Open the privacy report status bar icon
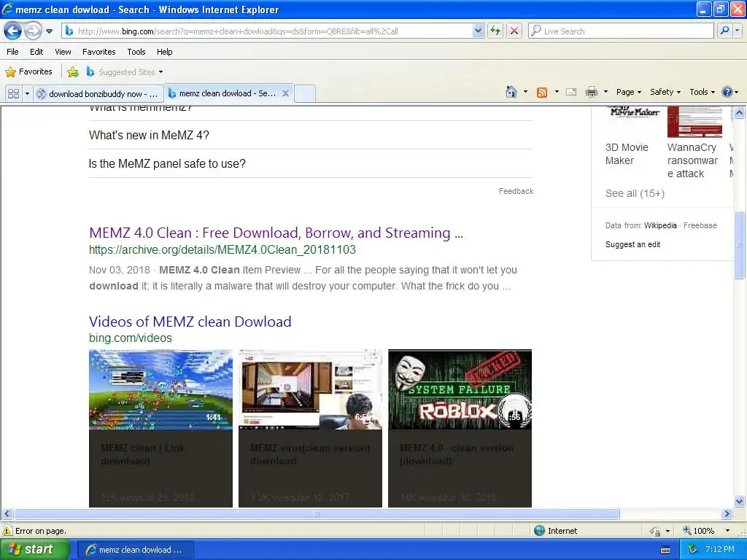The height and width of the screenshot is (560, 747). (x=656, y=531)
